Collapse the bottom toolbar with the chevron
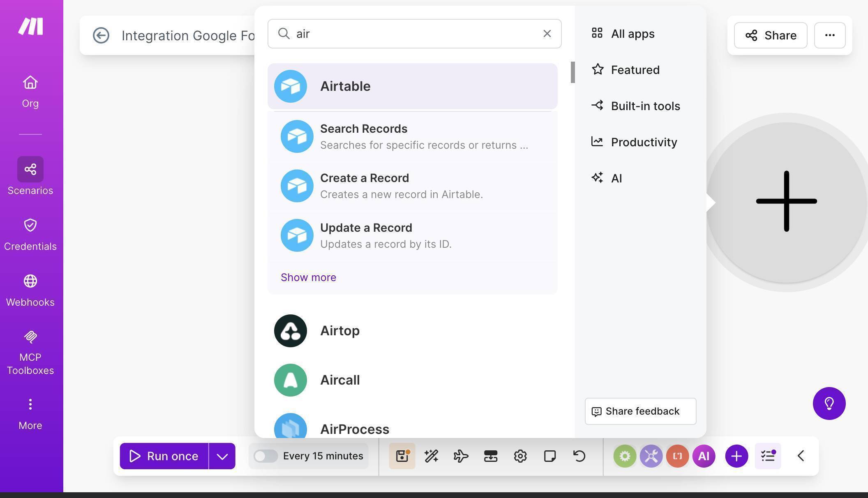 800,456
